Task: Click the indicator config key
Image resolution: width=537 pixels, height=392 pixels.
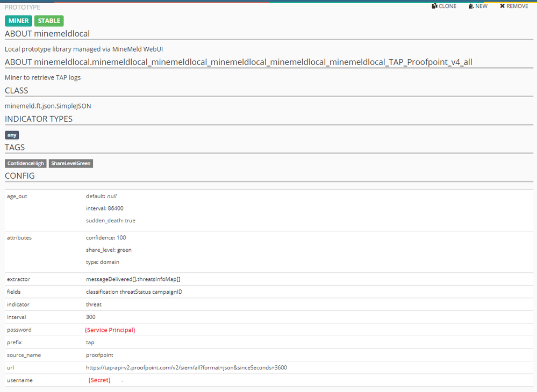Action: [x=18, y=304]
